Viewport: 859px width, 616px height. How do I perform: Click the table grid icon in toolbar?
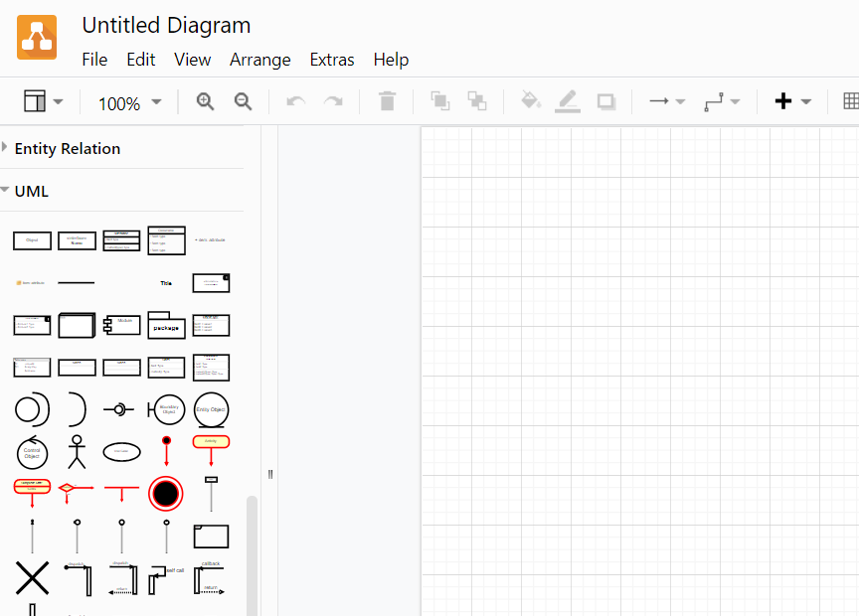tap(851, 101)
